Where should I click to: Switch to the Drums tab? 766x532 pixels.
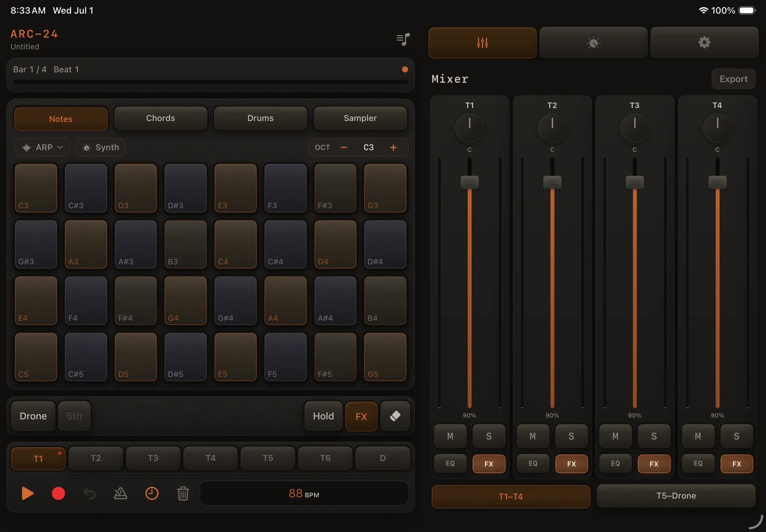(x=260, y=118)
